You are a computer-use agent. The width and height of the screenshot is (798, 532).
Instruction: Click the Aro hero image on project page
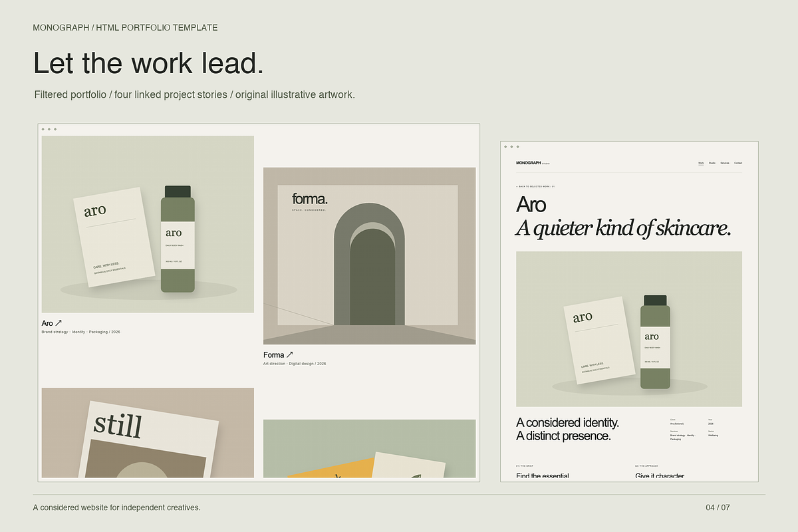point(629,329)
